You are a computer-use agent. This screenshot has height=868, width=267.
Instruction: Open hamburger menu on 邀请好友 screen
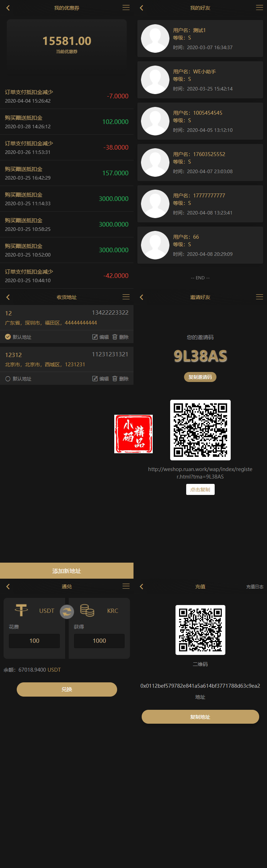pyautogui.click(x=260, y=297)
